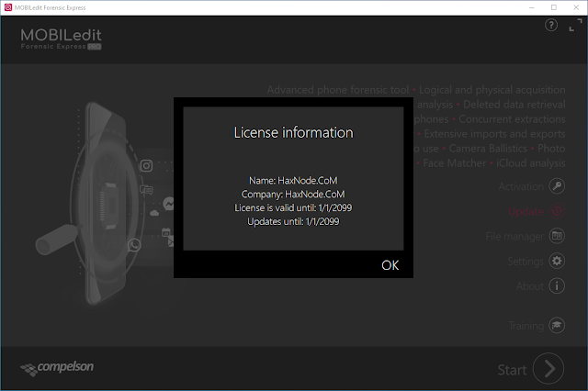
Task: Click OK in the License information dialog
Action: click(390, 265)
